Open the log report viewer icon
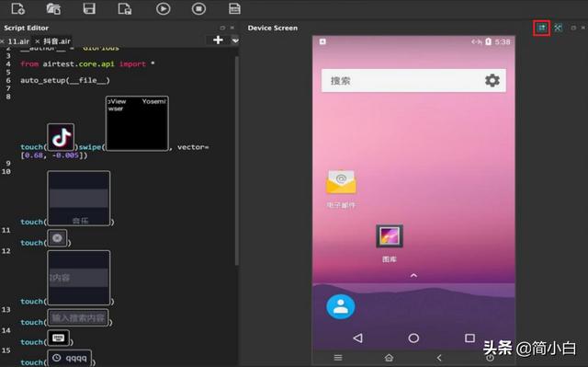This screenshot has width=588, height=367. [x=234, y=8]
